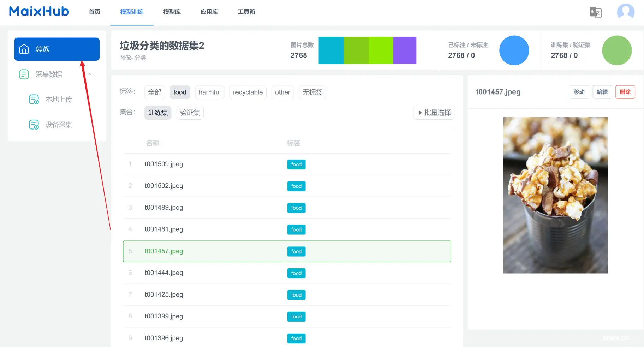Click food tag on t001509.jpeg row

click(x=296, y=164)
